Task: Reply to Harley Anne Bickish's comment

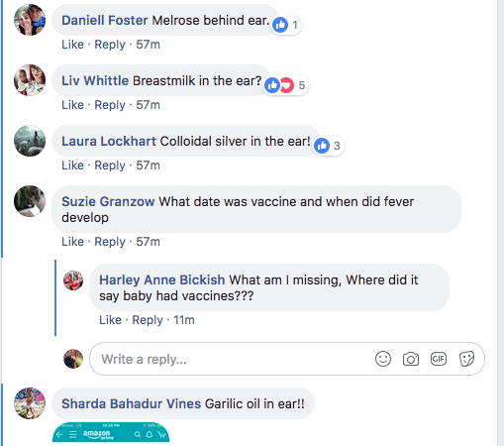Action: tap(148, 320)
